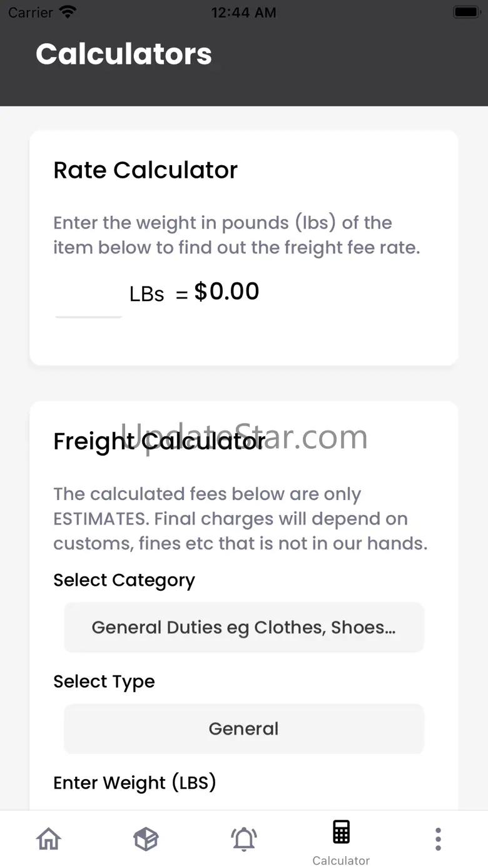Open the General type dropdown

(244, 728)
